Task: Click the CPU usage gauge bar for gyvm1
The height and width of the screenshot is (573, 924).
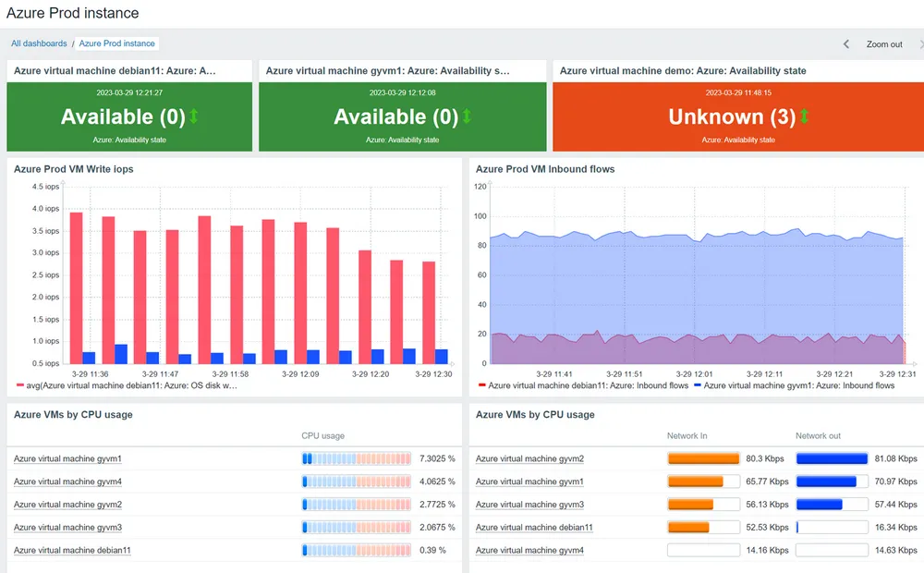Action: [x=356, y=458]
